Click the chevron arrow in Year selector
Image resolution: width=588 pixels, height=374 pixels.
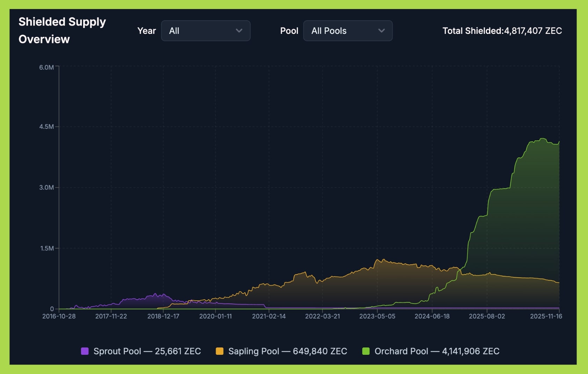(x=239, y=31)
